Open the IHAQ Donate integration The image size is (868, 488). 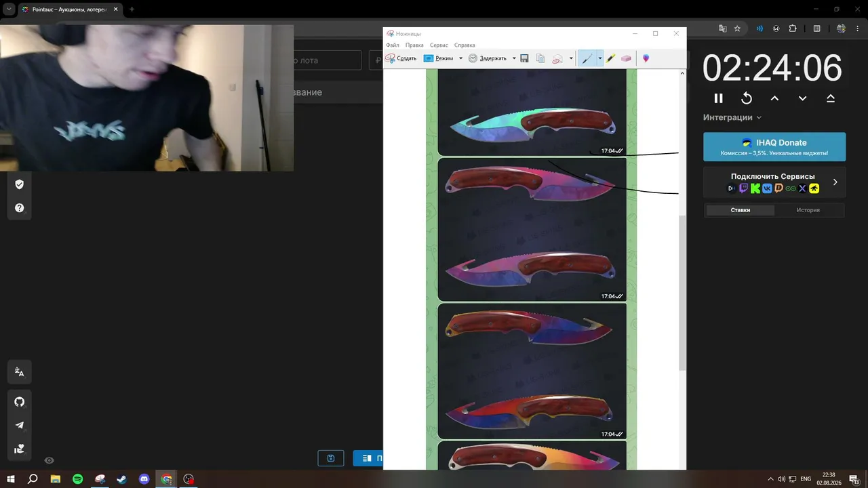774,147
